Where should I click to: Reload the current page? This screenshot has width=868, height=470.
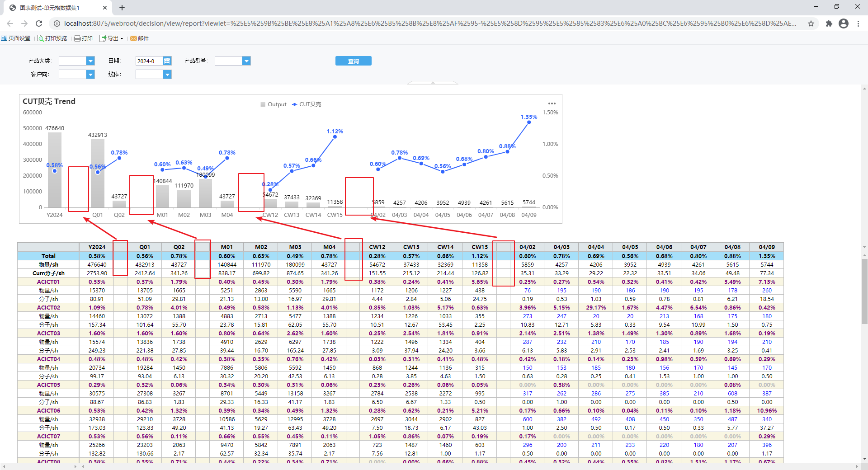click(x=39, y=23)
